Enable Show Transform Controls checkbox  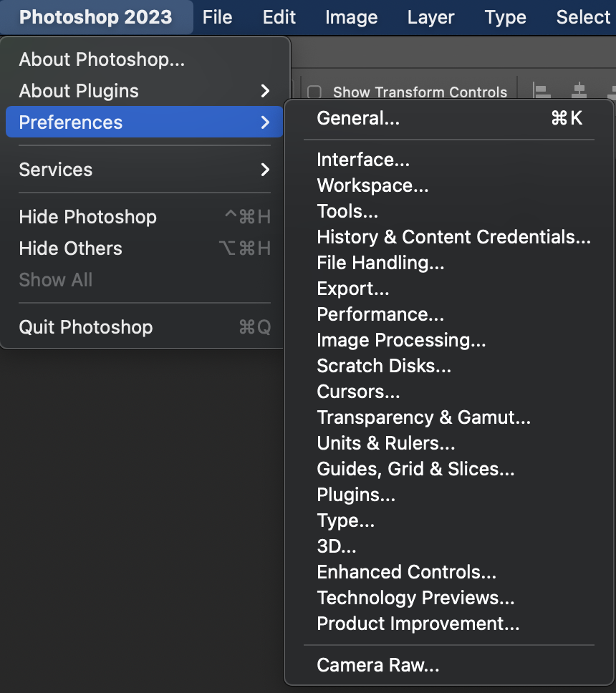[x=314, y=92]
